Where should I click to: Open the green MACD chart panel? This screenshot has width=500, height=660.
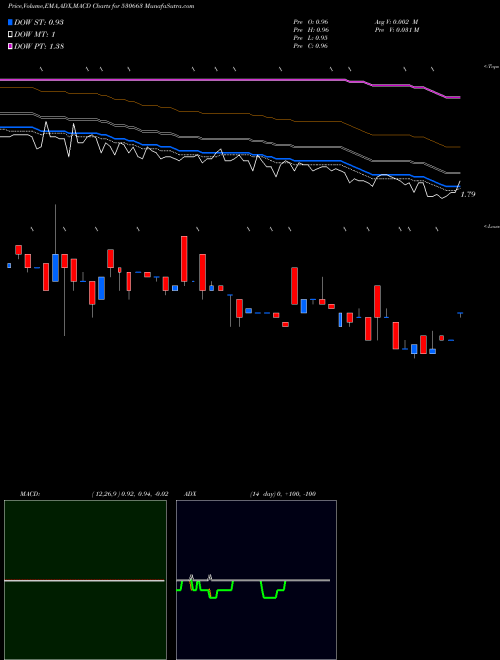pyautogui.click(x=85, y=580)
